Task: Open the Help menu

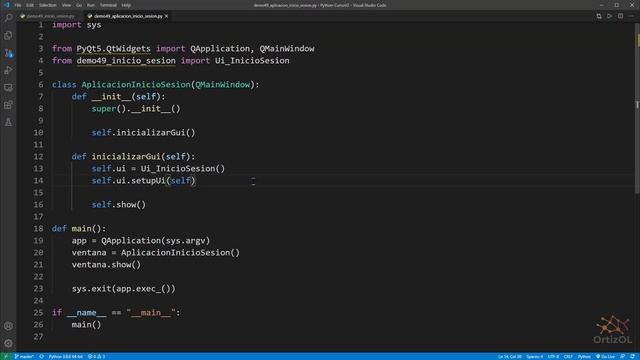Action: (126, 5)
